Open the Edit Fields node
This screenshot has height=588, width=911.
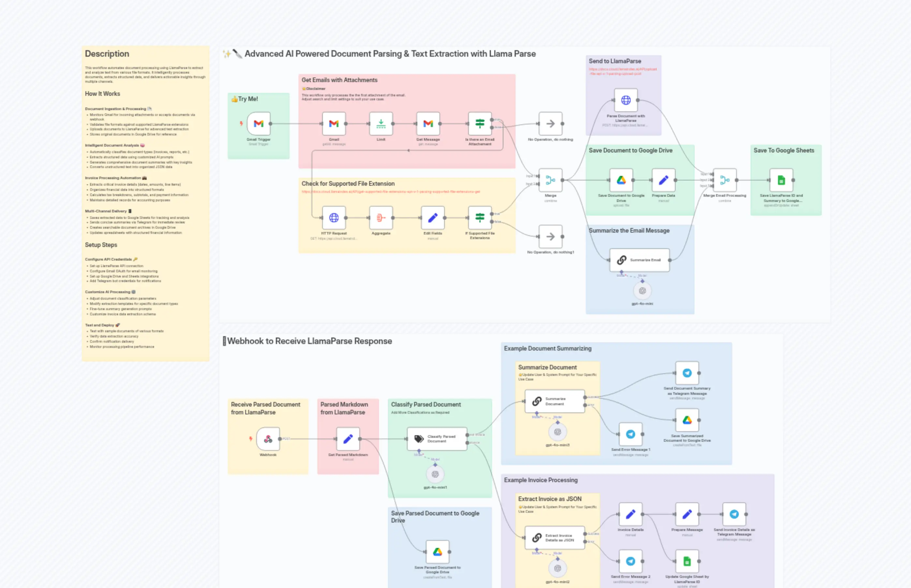tap(432, 218)
